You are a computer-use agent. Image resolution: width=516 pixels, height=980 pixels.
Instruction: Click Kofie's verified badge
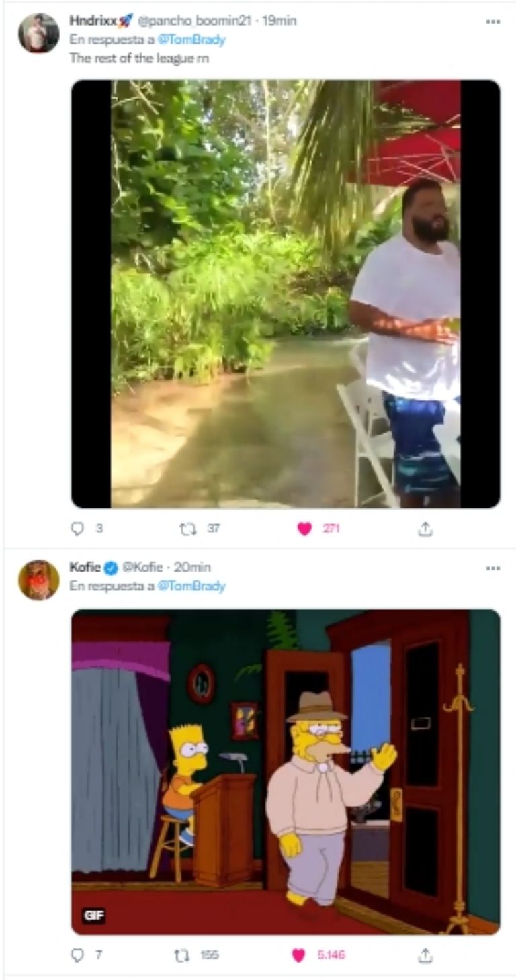[x=111, y=568]
